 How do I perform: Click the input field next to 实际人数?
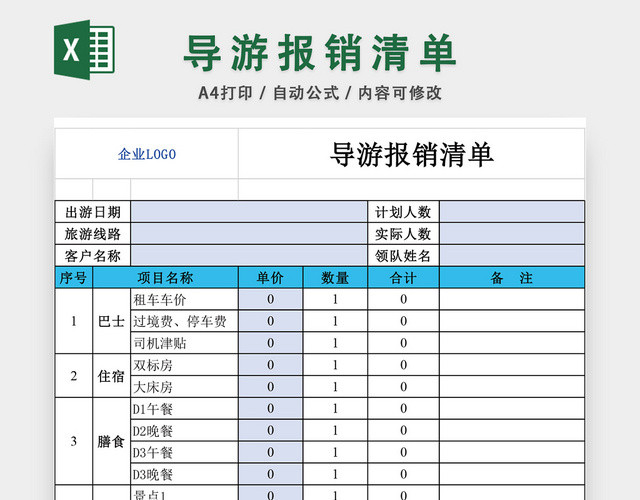[x=512, y=234]
